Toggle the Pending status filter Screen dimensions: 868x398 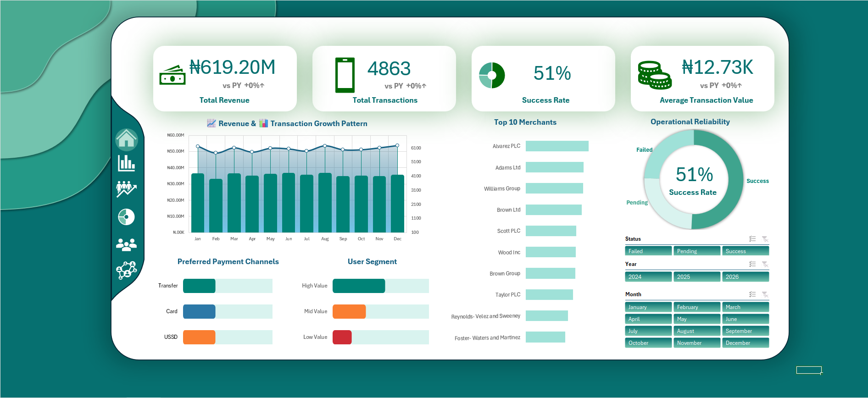(x=697, y=251)
